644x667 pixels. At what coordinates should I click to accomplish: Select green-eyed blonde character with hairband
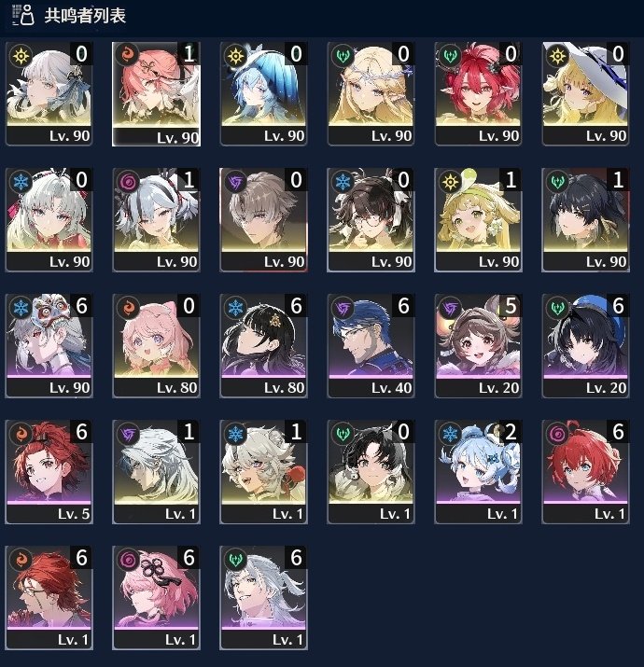coord(478,219)
